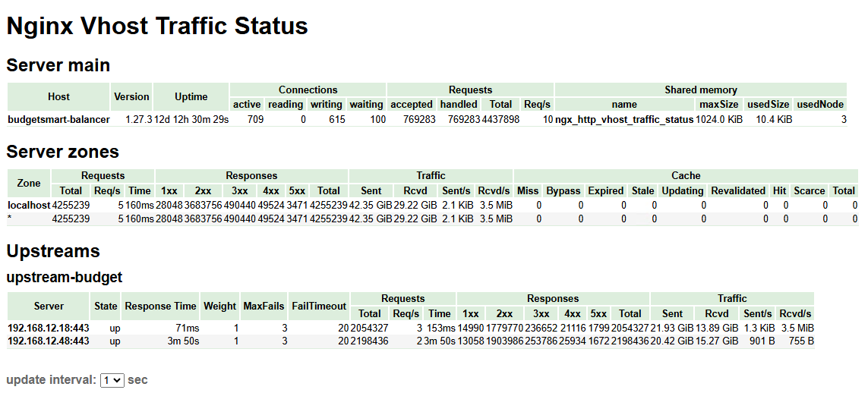Screen dimensions: 868x393
Task: Select 'ngx_http_vhost_traffic_status' shared memory name
Action: coord(624,119)
